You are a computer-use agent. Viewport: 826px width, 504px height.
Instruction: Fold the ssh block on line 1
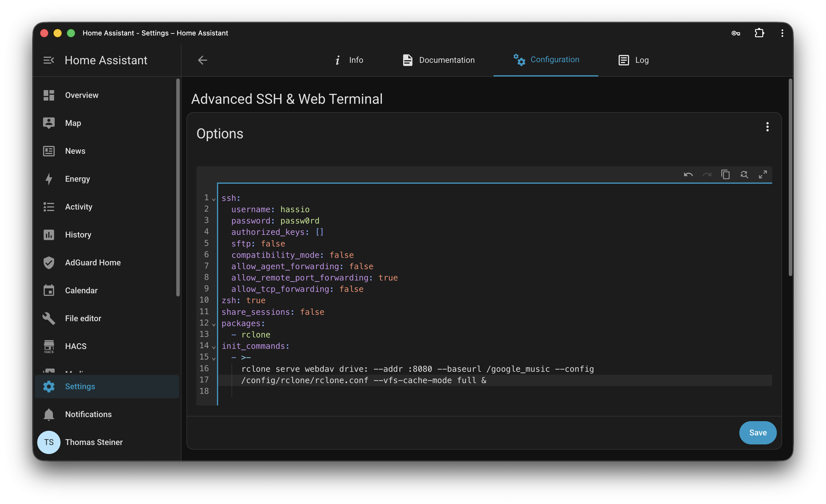pyautogui.click(x=213, y=199)
